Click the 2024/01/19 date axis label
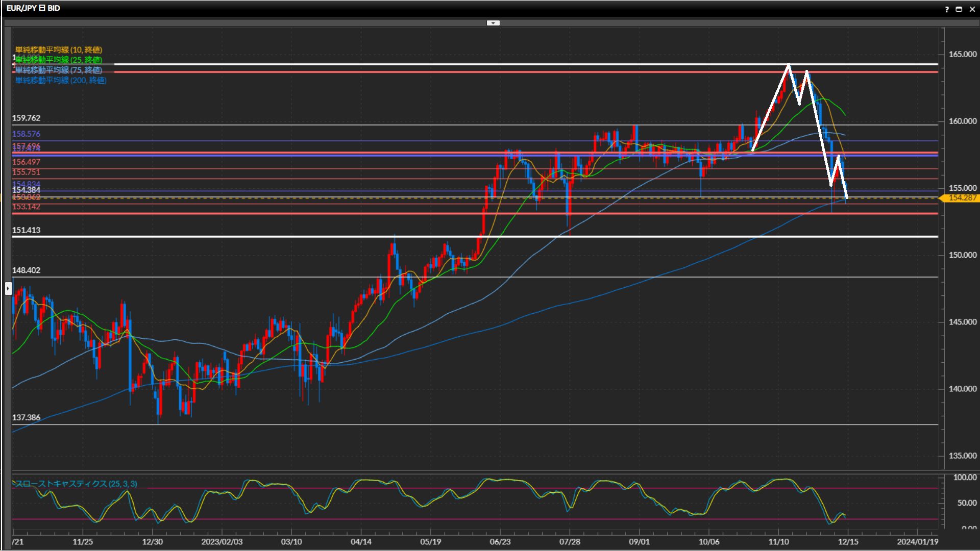 [x=917, y=542]
